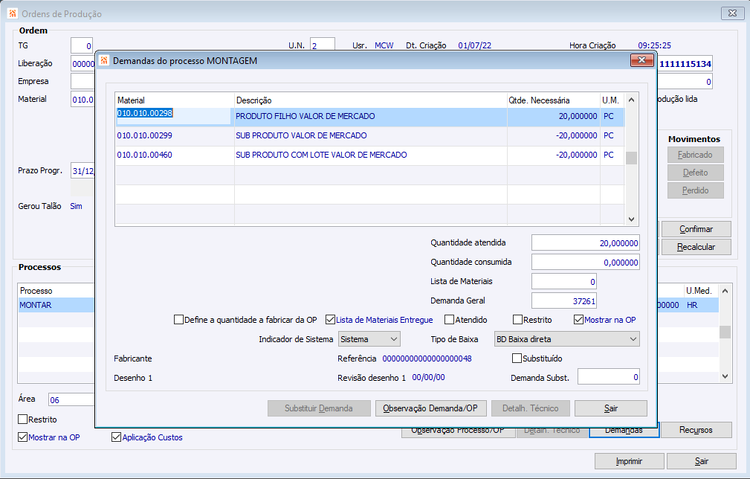Click the materials grid scroll-up arrow
The height and width of the screenshot is (479, 750).
[x=631, y=100]
